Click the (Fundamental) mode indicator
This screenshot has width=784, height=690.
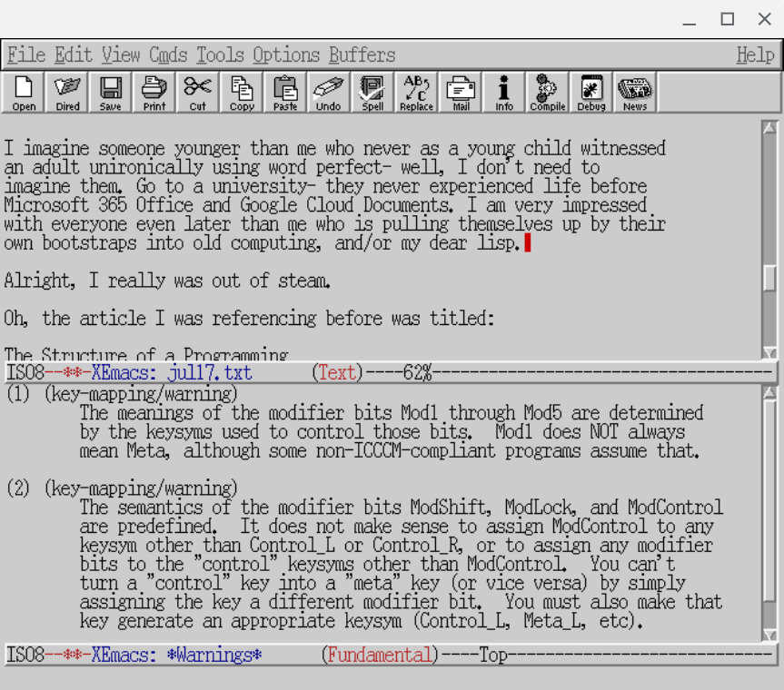click(380, 655)
